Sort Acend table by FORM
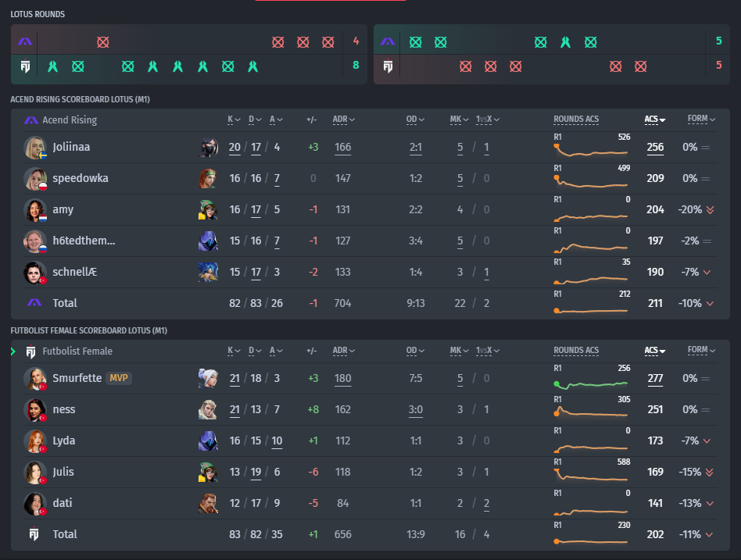Screen dimensions: 741x560 pos(701,119)
